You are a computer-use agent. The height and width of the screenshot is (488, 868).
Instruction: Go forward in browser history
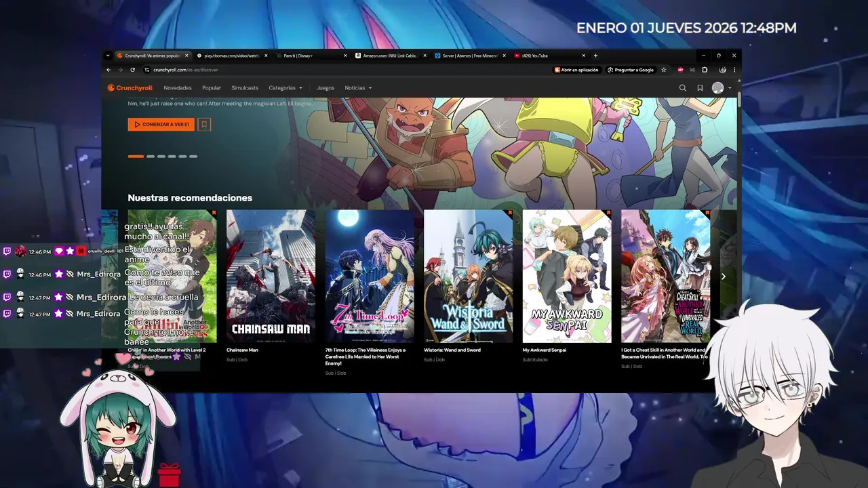(x=121, y=70)
